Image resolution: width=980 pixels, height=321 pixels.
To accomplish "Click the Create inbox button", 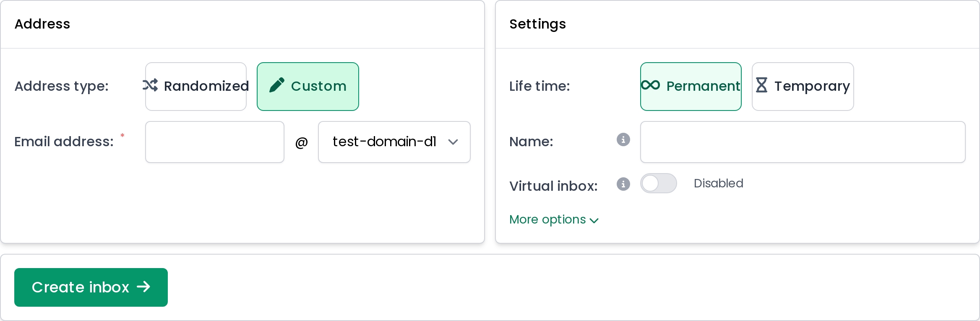I will pos(91,287).
